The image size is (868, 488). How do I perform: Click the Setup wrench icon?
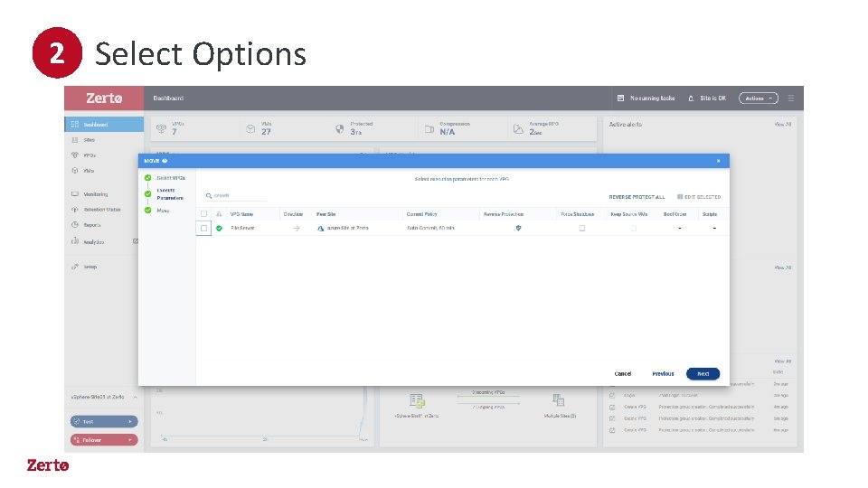click(75, 267)
